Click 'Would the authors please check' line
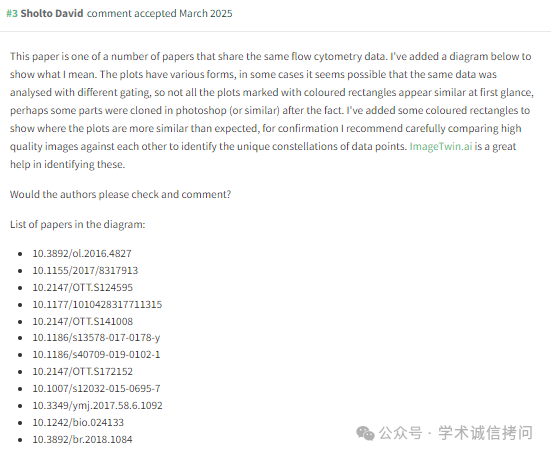 (x=121, y=194)
